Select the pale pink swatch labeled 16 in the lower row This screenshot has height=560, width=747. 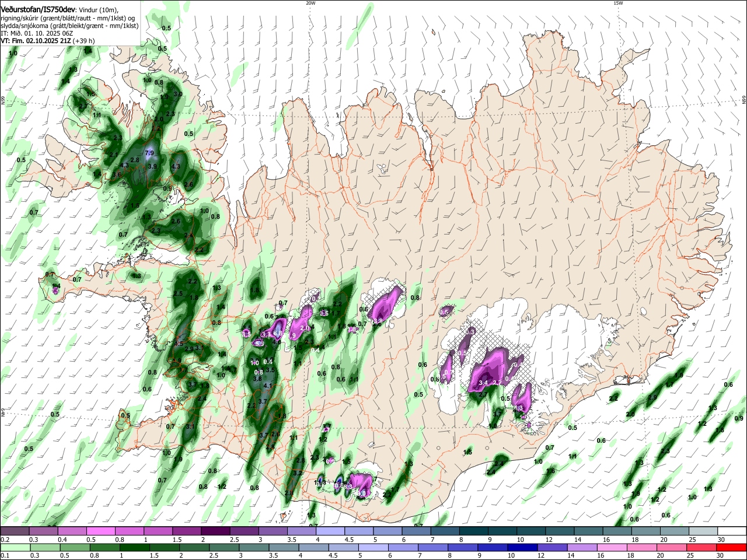coord(613,547)
